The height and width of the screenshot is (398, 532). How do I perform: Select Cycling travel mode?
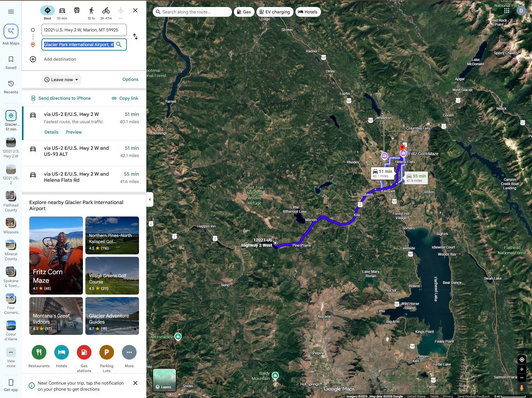[106, 13]
